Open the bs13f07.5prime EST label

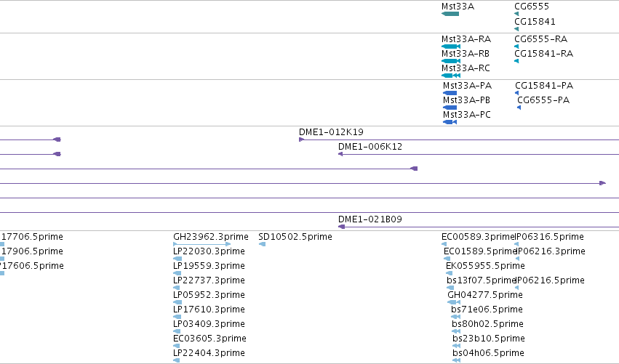pos(482,280)
